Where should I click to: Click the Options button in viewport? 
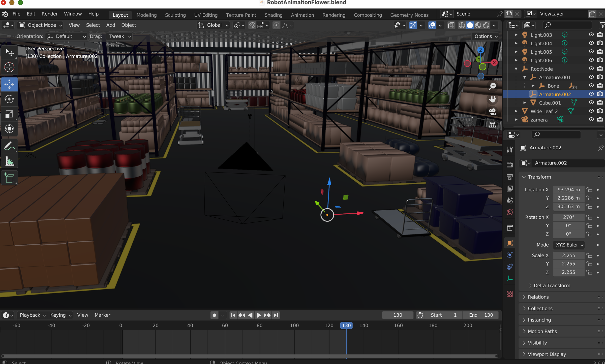(x=486, y=36)
